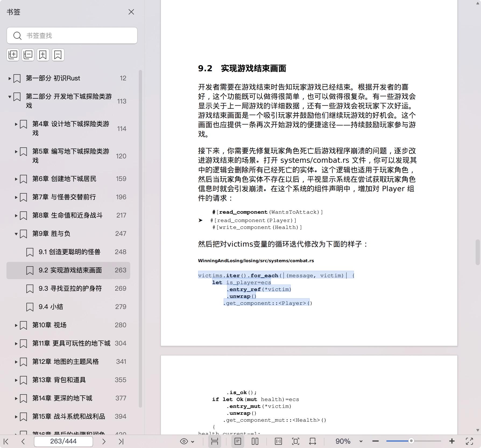Click filename WinningAndLosing/losing/src/systems/combat.rs
Screen dimensions: 481x448
point(256,261)
